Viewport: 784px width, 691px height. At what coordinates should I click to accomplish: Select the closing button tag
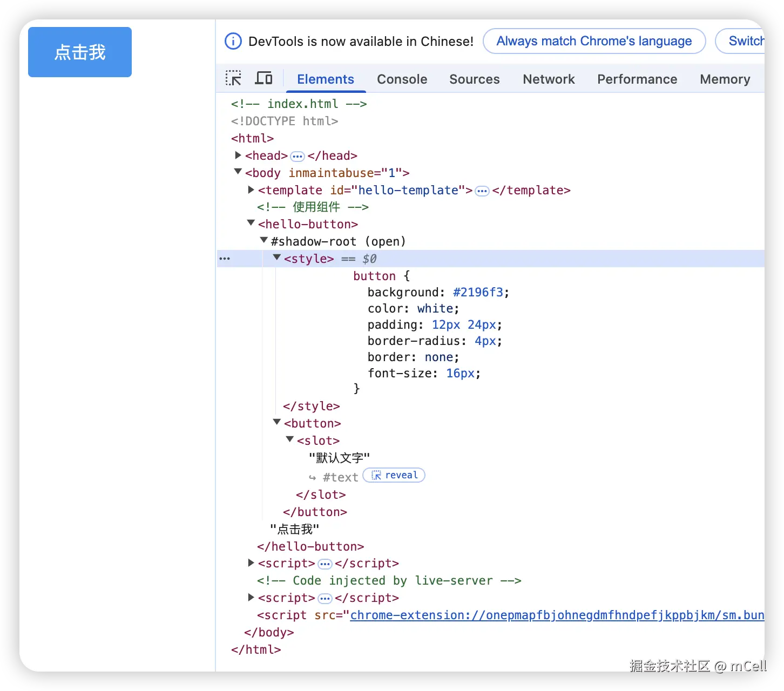[315, 512]
